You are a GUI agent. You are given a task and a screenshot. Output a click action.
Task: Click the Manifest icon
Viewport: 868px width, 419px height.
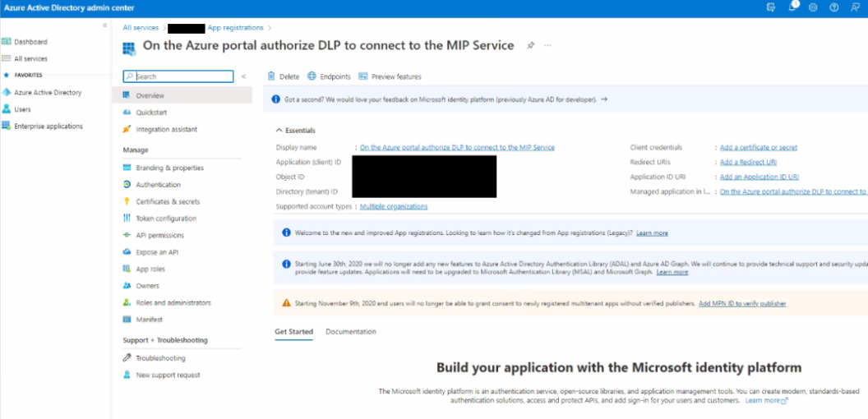pyautogui.click(x=127, y=320)
